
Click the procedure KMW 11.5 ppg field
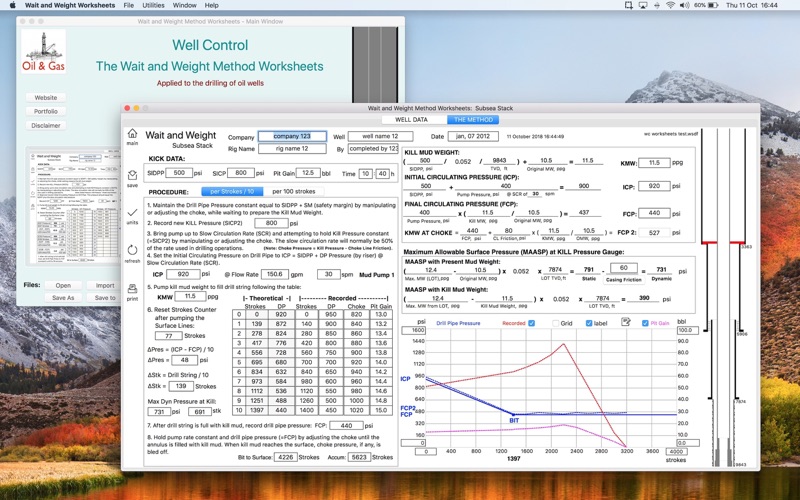tap(190, 296)
